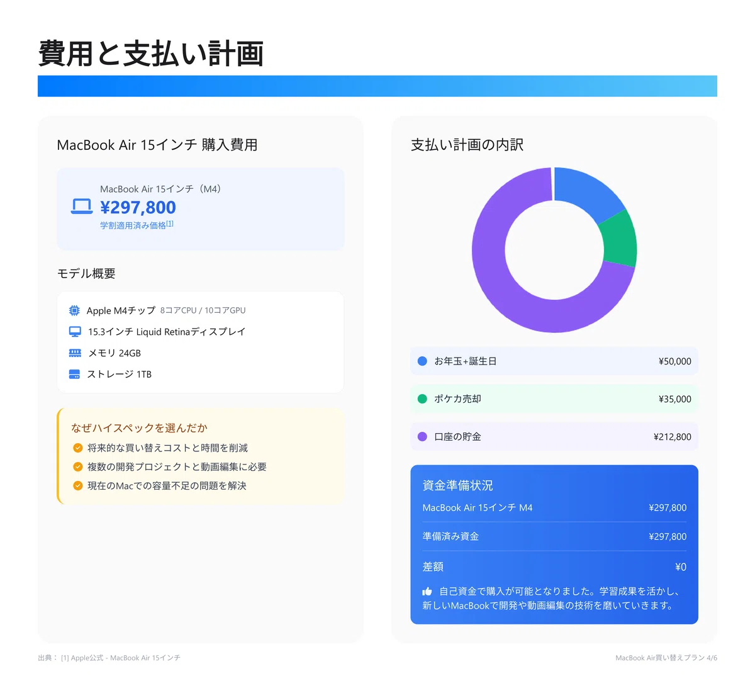Screen dimensions: 755x700
Task: Click the MacBook Air買い替えプラン 4/6 footer
Action: pyautogui.click(x=666, y=658)
